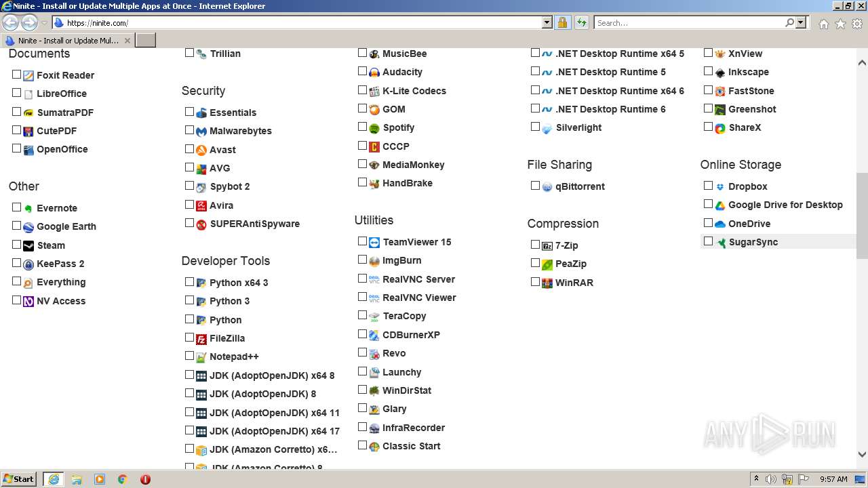Open Internet Explorer from the taskbar
This screenshot has width=868, height=488.
pos(54,479)
